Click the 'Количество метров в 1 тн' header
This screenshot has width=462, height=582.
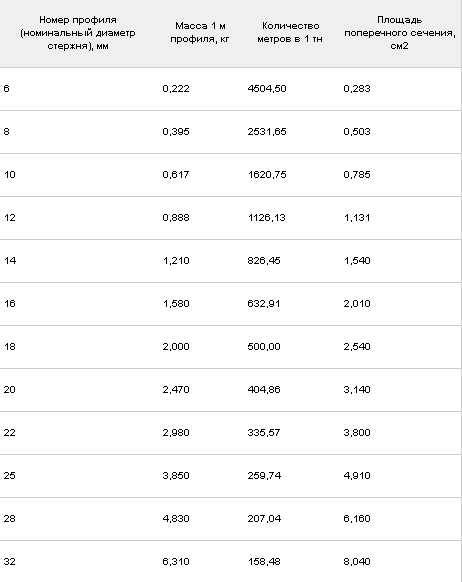[290, 32]
